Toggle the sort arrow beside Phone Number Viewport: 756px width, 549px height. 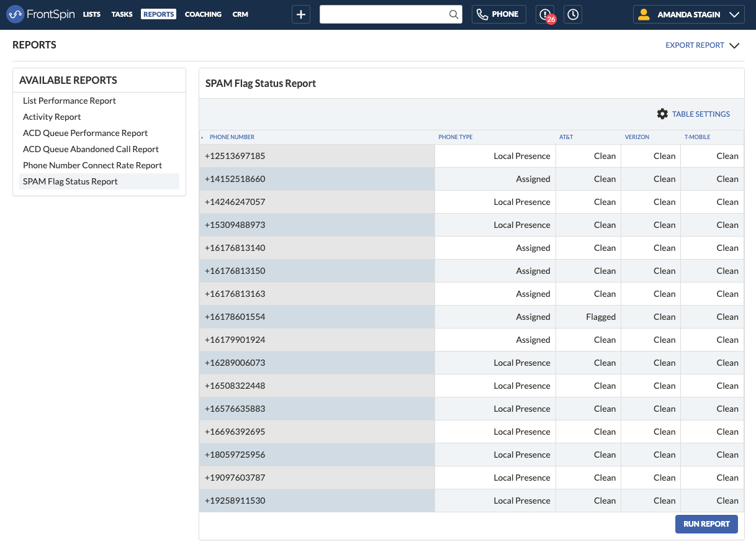(202, 137)
